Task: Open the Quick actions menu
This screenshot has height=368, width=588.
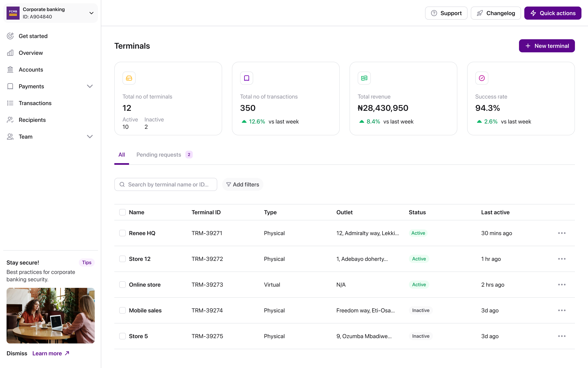Action: pyautogui.click(x=552, y=13)
